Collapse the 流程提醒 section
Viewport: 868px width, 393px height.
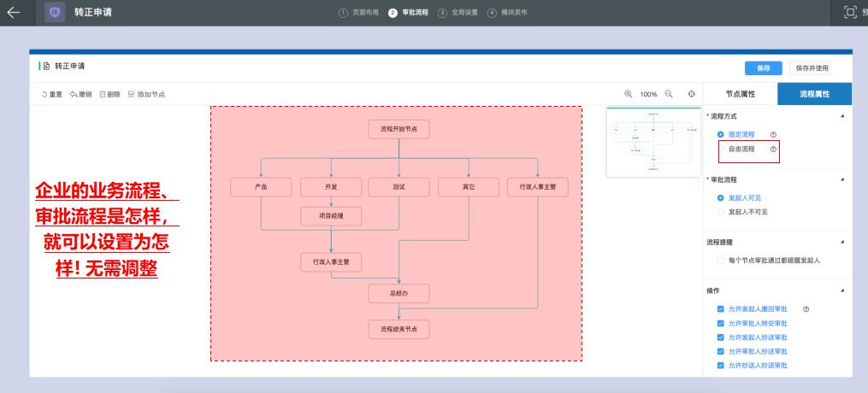[x=841, y=242]
